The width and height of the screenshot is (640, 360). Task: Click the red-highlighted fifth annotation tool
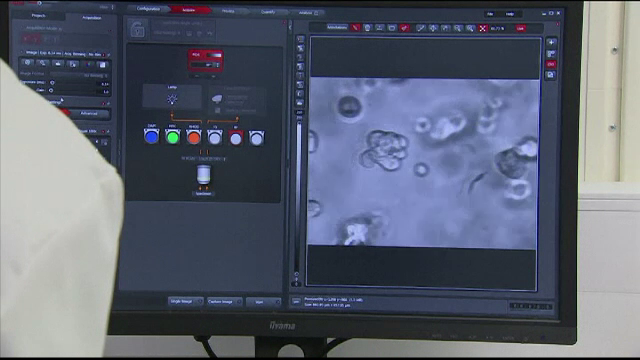(x=404, y=28)
